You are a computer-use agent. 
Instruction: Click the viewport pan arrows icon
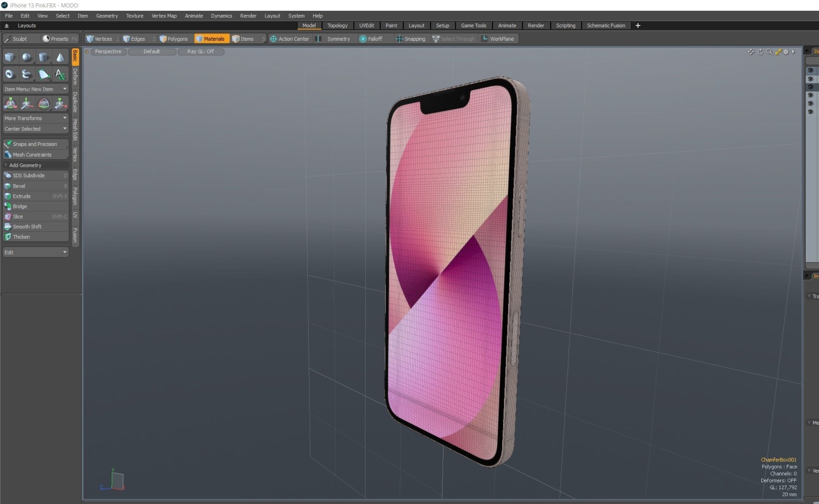(x=751, y=52)
